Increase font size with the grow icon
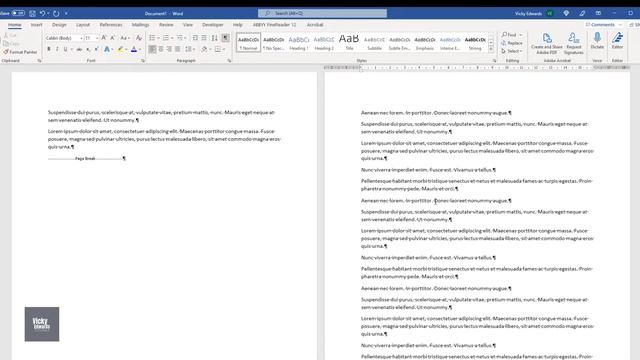640x360 pixels. [104, 38]
